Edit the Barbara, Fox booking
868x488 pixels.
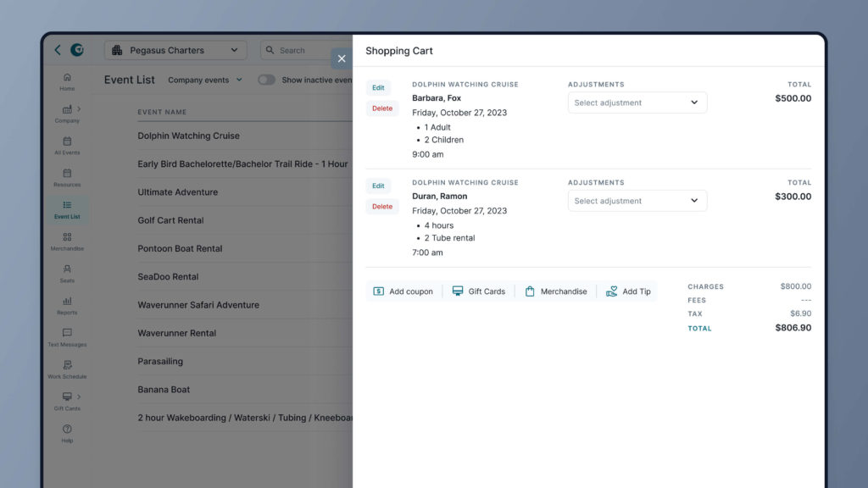pos(378,87)
